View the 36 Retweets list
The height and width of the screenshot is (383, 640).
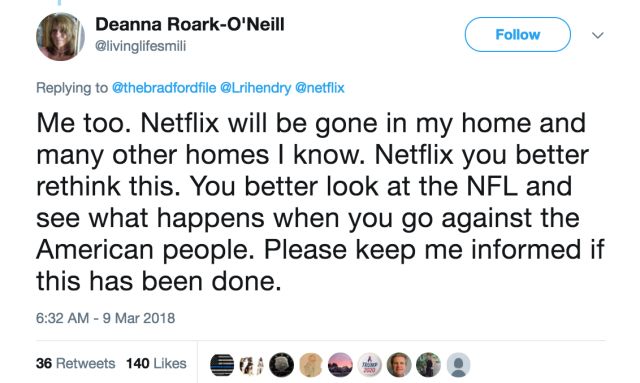click(x=76, y=363)
